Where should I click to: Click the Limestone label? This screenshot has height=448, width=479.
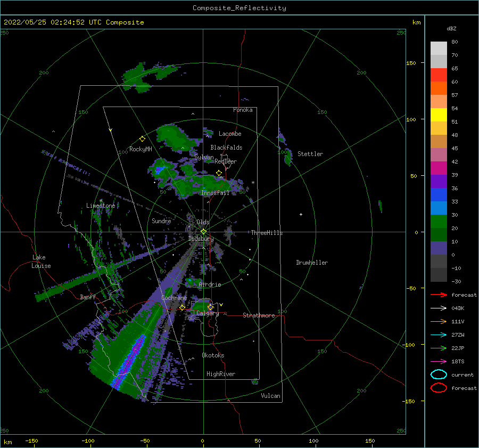(x=101, y=206)
